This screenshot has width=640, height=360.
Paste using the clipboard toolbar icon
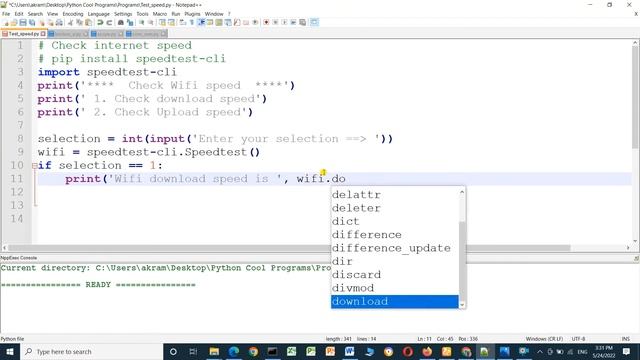point(88,22)
